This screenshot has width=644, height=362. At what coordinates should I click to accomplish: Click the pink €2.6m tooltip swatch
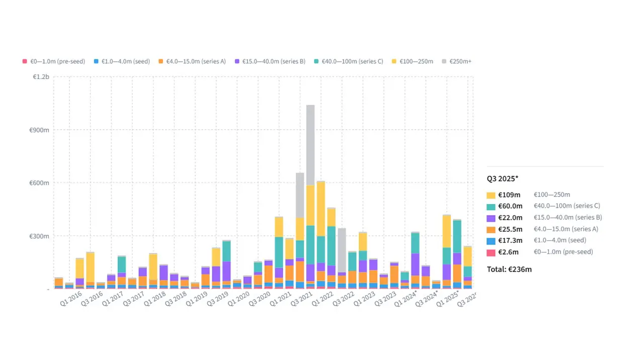[x=491, y=252]
